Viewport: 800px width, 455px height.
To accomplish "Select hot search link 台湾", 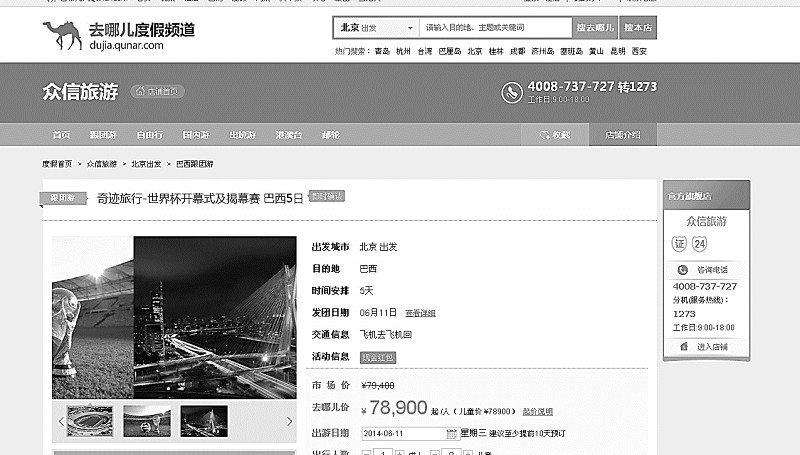I will click(424, 51).
